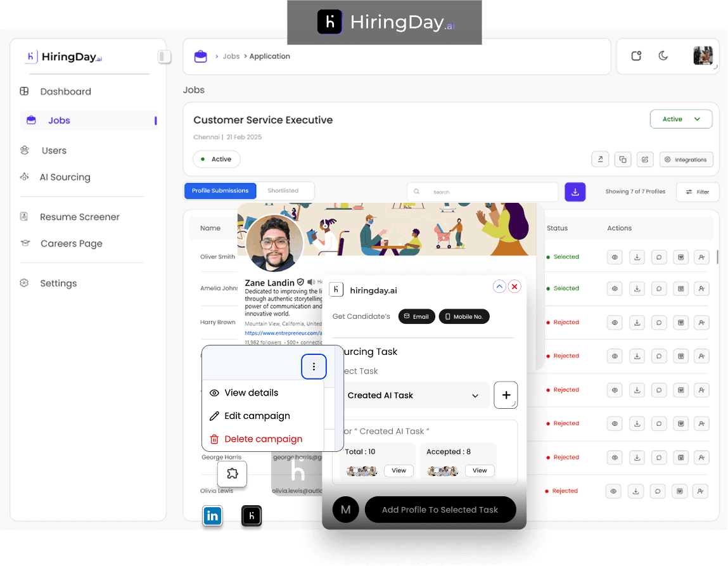Collapse the sidebar with the panel toggle
The image size is (728, 566).
(164, 56)
